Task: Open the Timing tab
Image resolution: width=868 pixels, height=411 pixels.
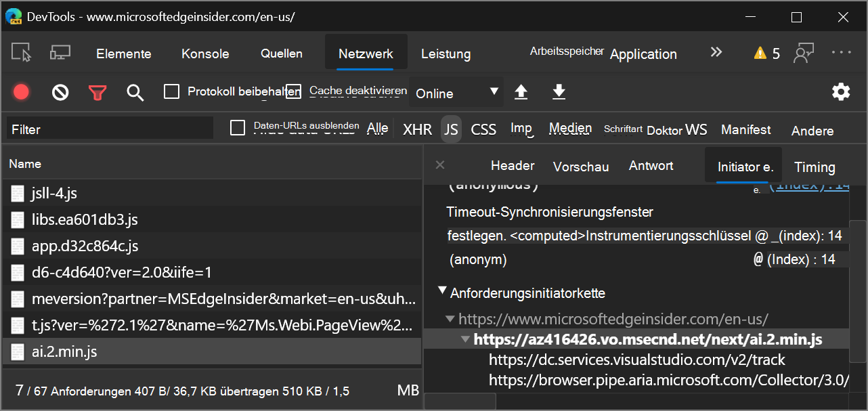Action: pos(815,167)
